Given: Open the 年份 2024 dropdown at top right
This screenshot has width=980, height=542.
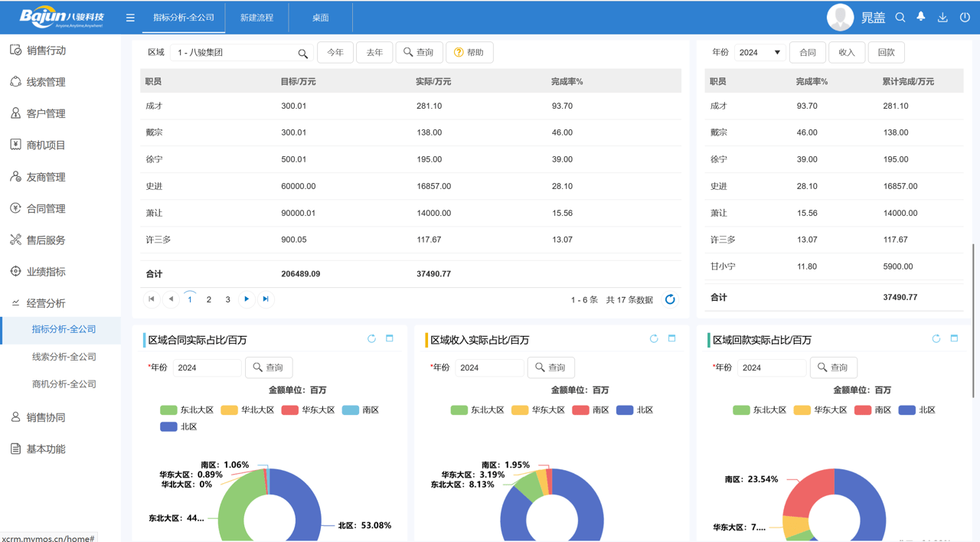Looking at the screenshot, I should 759,53.
